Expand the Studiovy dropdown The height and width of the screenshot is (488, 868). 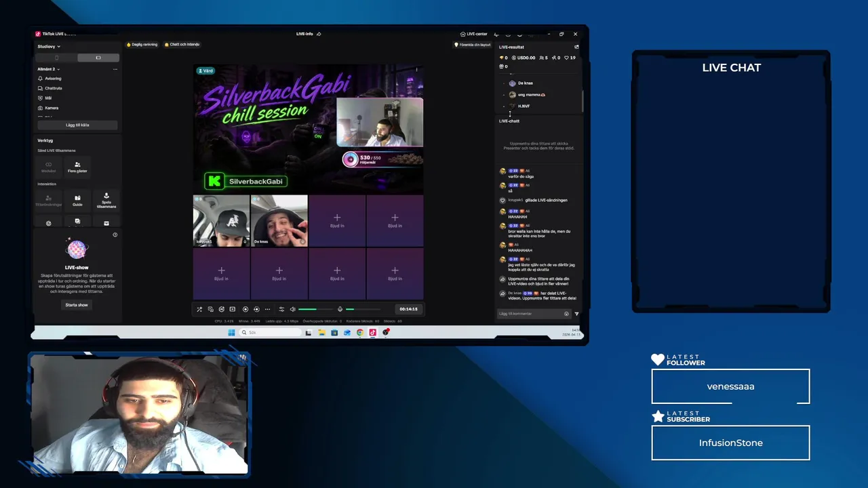coord(47,47)
